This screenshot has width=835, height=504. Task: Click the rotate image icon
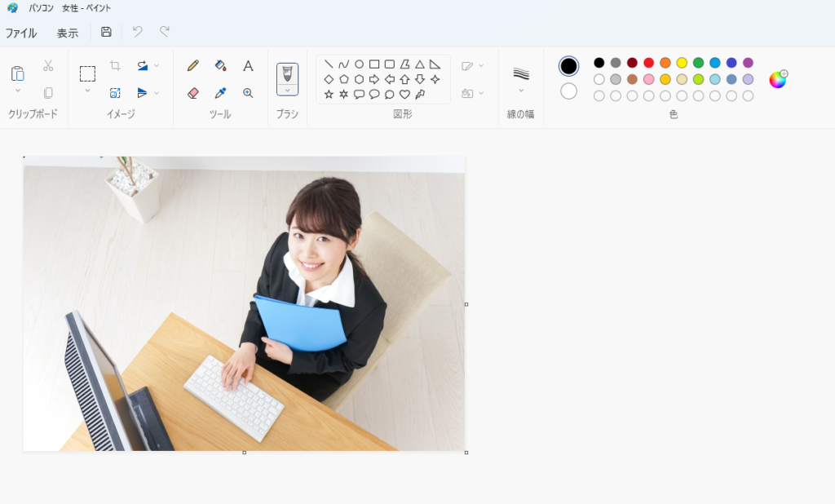click(142, 65)
